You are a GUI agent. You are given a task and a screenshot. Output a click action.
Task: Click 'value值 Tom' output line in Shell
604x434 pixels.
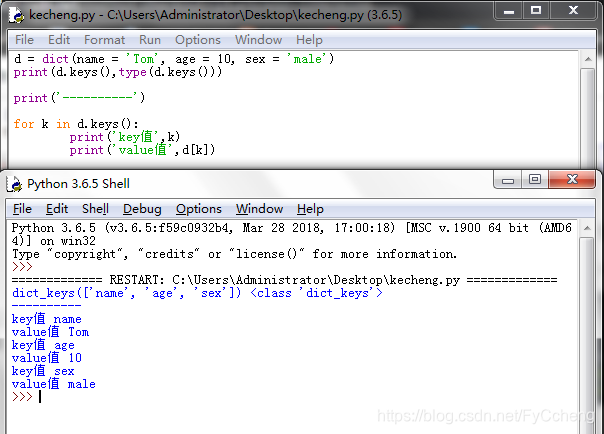pyautogui.click(x=50, y=332)
